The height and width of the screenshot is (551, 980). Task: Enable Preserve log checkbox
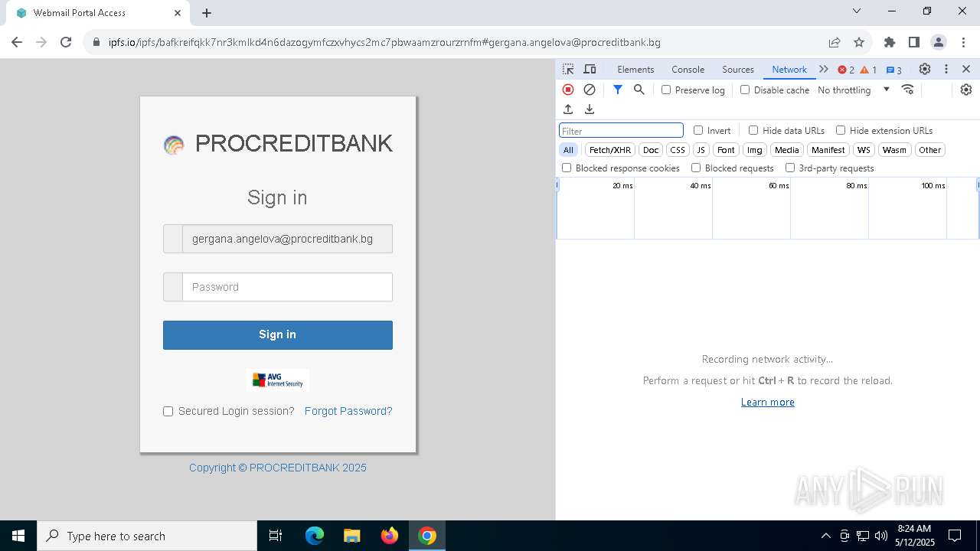point(666,90)
